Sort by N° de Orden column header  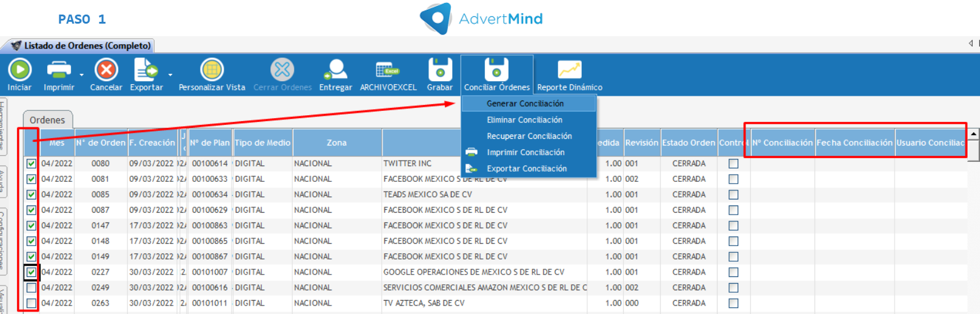tap(101, 143)
